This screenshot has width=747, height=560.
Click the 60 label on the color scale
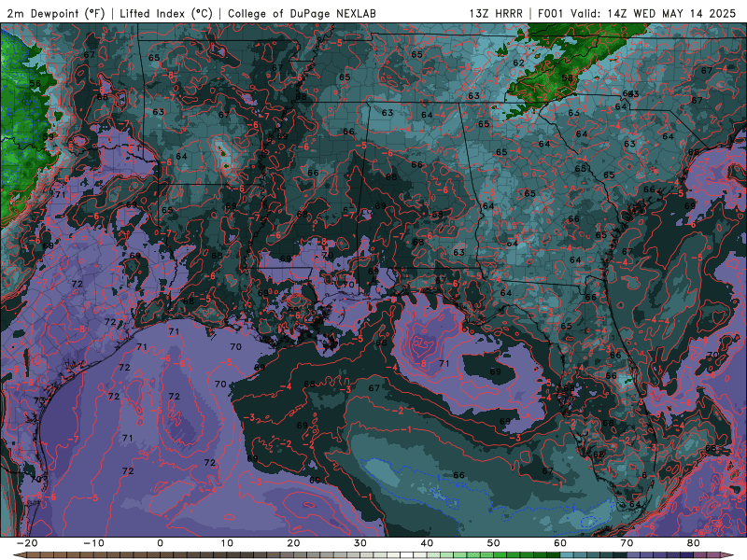click(560, 543)
